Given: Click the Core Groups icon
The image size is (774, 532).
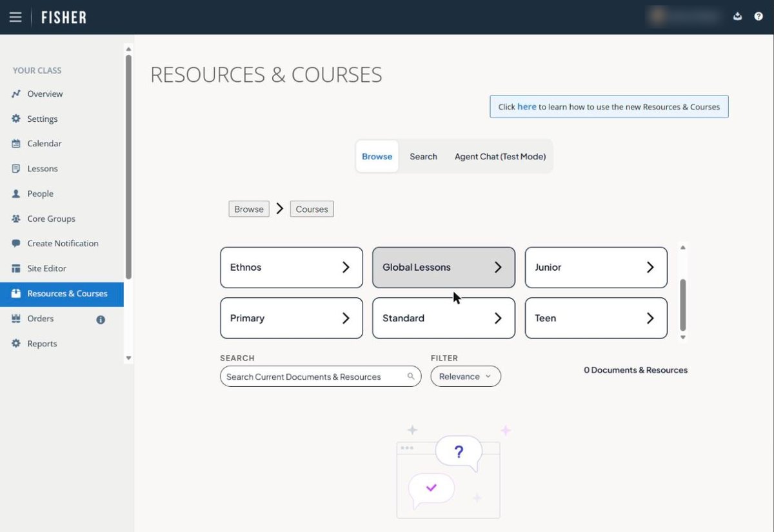Looking at the screenshot, I should [16, 219].
